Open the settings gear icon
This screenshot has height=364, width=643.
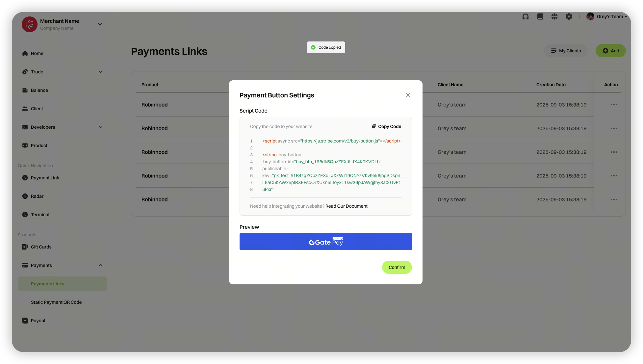coord(569,16)
